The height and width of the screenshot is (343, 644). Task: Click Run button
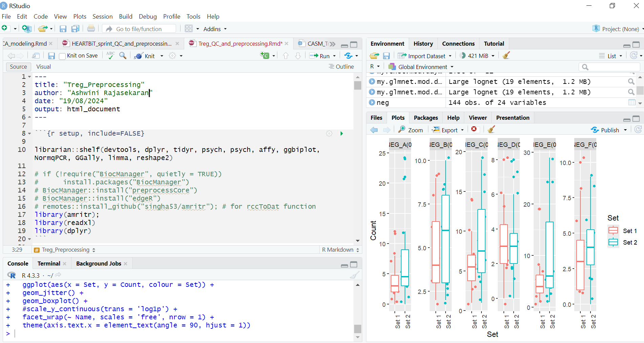pyautogui.click(x=320, y=56)
